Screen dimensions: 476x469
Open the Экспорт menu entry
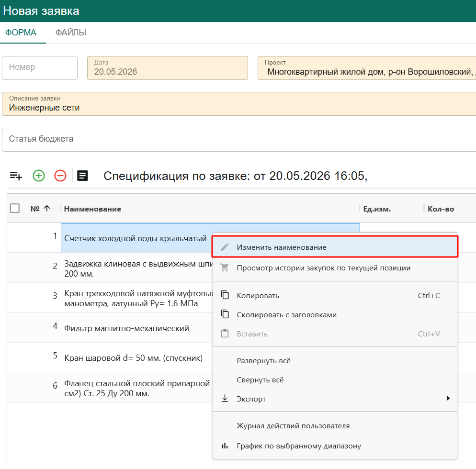335,399
